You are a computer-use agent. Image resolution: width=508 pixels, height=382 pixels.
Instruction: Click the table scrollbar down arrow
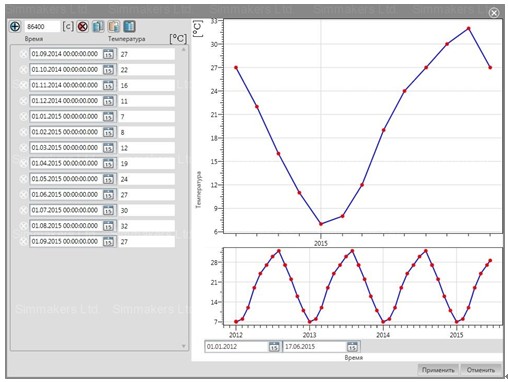pos(183,346)
